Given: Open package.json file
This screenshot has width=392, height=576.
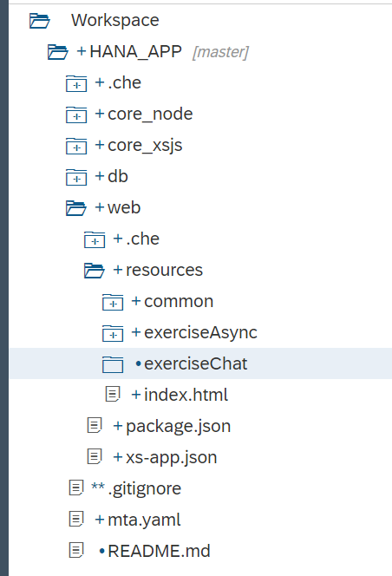Looking at the screenshot, I should tap(178, 426).
